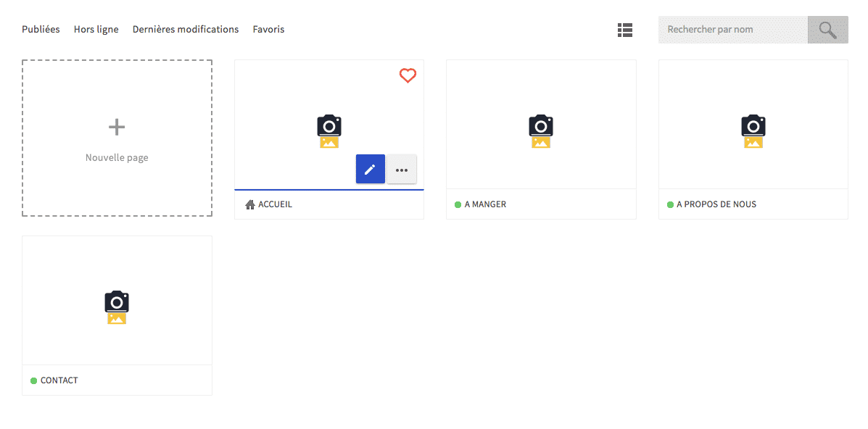The width and height of the screenshot is (868, 429).
Task: Click the magnifying glass search button
Action: 827,30
